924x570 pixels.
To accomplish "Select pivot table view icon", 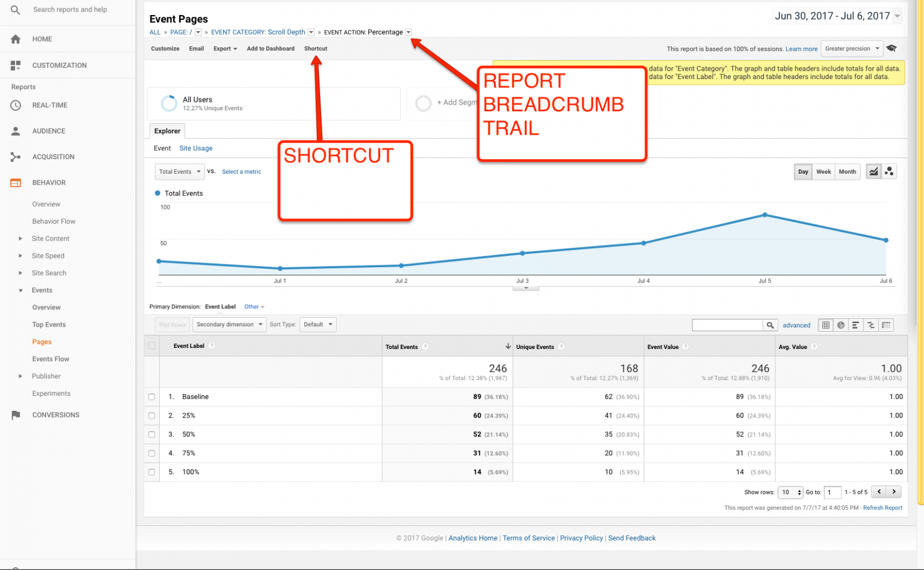I will click(x=886, y=325).
